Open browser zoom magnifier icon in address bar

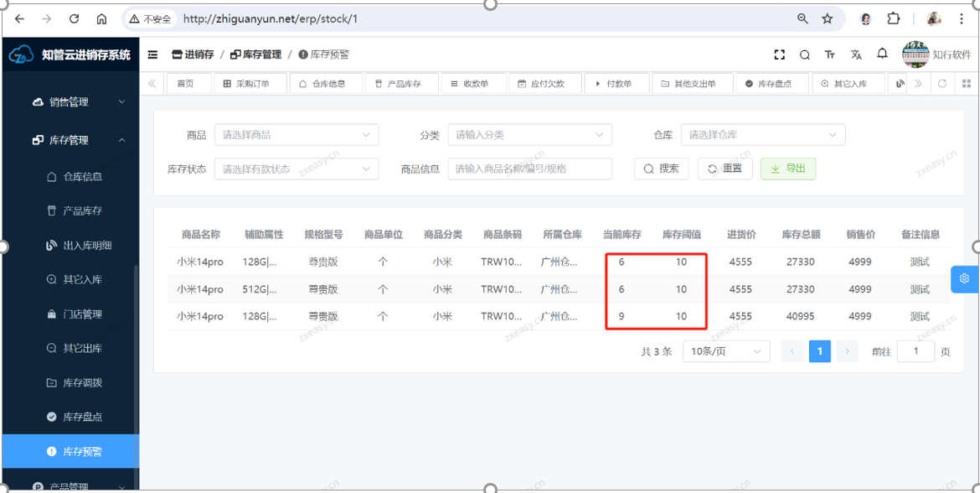tap(802, 18)
